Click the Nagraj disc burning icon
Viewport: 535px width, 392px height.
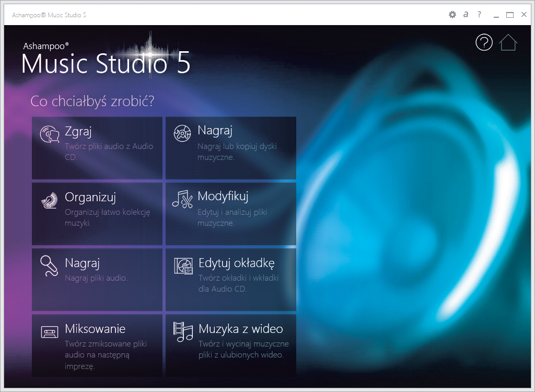(x=182, y=134)
